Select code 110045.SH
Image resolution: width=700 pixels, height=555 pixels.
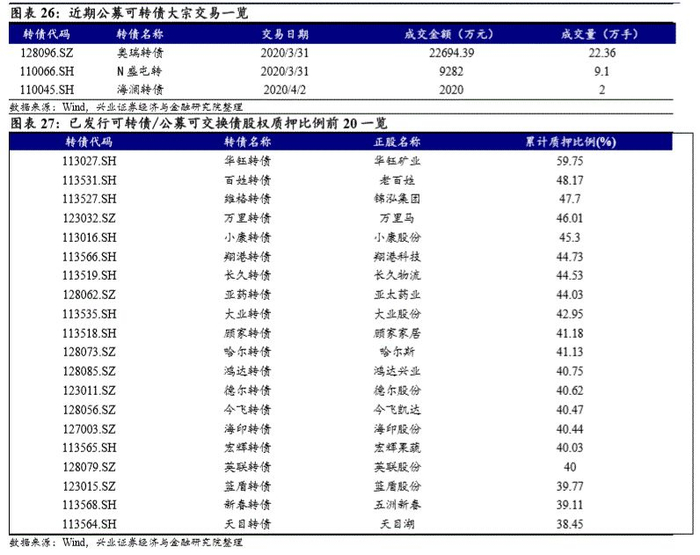coord(47,90)
